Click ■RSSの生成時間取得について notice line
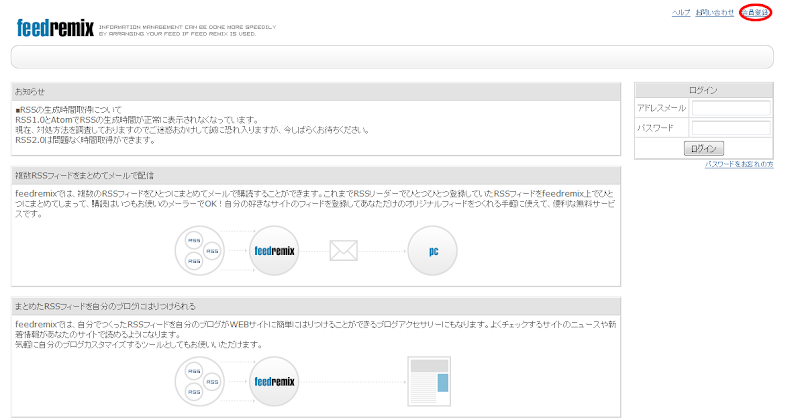Screen dimensions: 800x420 click(x=68, y=110)
